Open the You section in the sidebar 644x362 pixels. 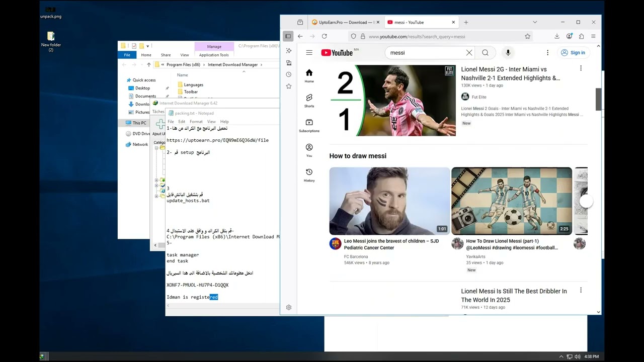[309, 150]
